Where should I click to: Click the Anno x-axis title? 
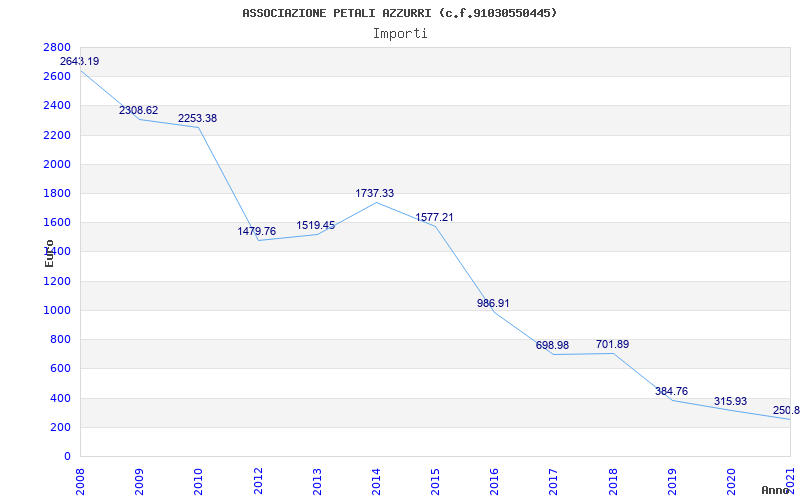coord(774,490)
